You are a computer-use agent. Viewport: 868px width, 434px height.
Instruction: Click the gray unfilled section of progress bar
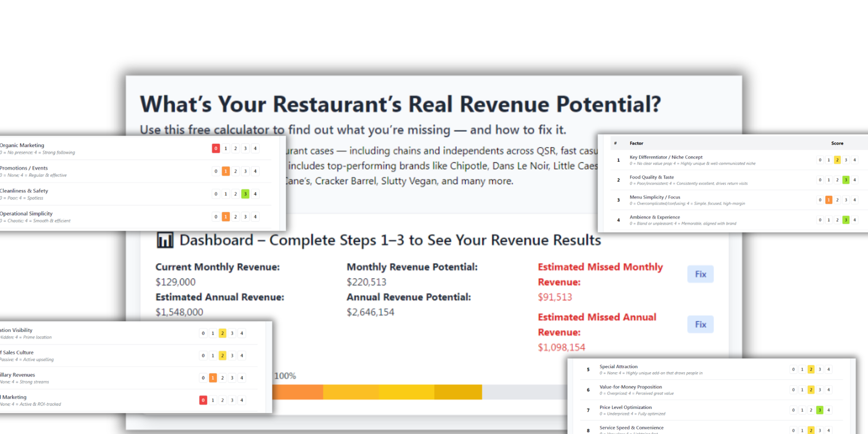click(x=524, y=392)
